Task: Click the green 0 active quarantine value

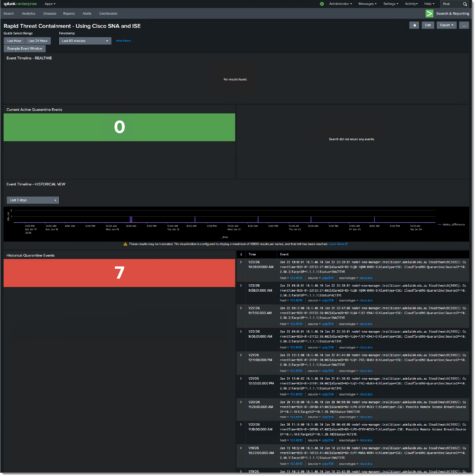Action: pos(119,127)
